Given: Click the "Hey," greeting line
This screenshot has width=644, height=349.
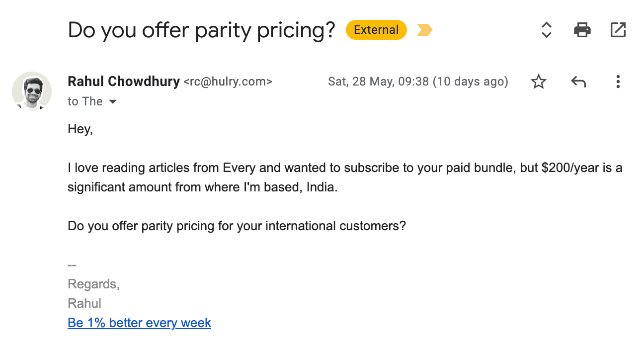Looking at the screenshot, I should [80, 130].
